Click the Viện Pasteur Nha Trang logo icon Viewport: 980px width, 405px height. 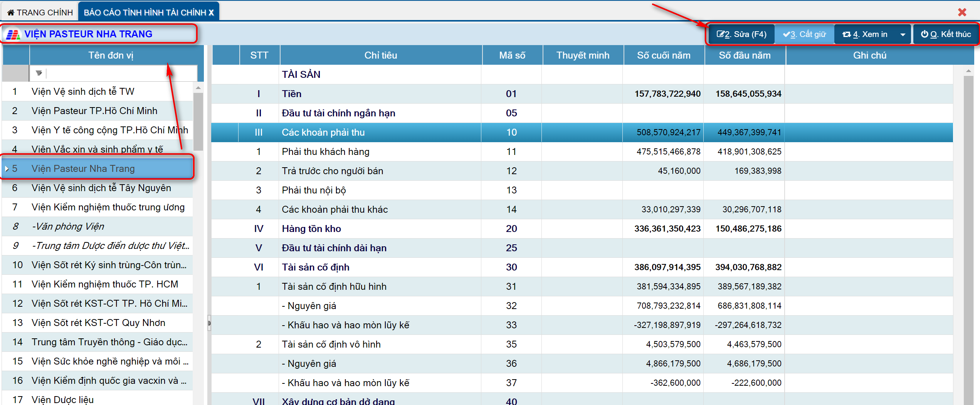13,35
